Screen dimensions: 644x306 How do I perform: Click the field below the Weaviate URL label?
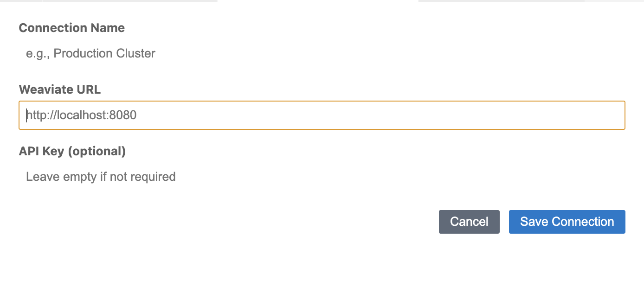(322, 115)
